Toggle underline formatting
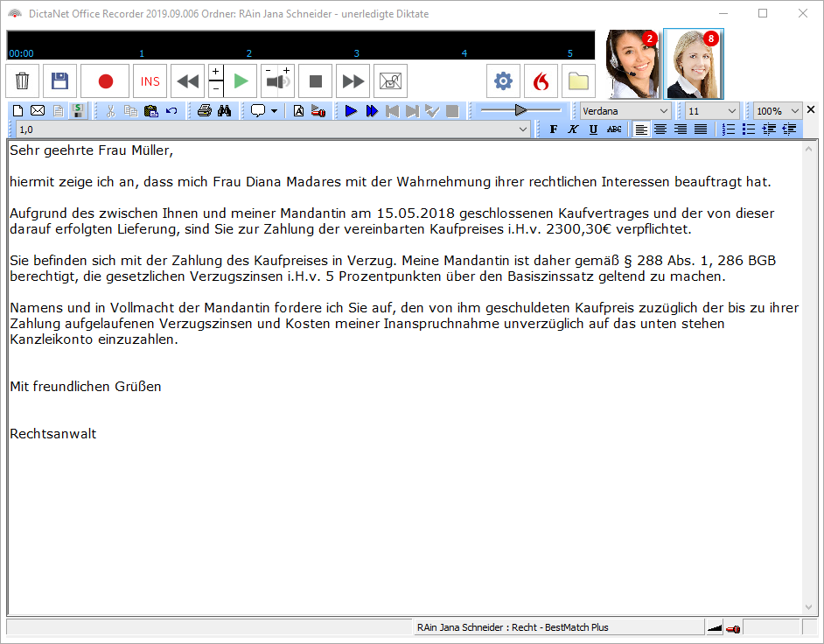Image resolution: width=824 pixels, height=644 pixels. (593, 129)
